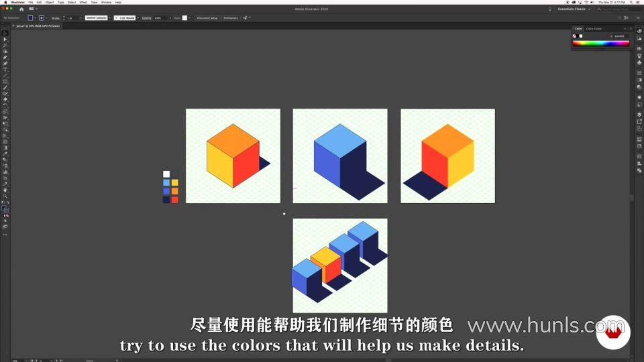Image resolution: width=644 pixels, height=362 pixels.
Task: Pick a color from the spectrum bar
Action: tap(601, 43)
